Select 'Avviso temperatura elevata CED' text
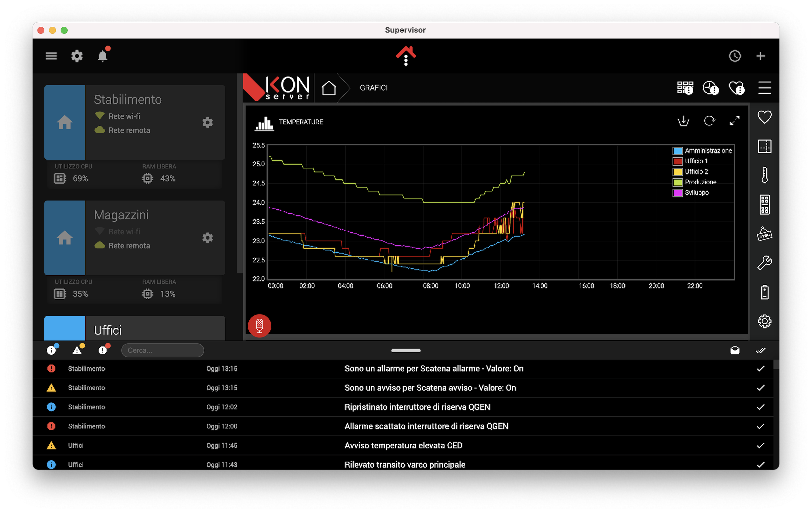Screen dimensions: 812x513 coord(403,446)
